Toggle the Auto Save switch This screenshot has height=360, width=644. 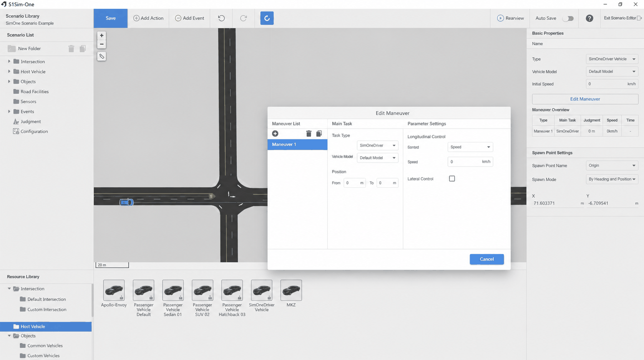568,18
